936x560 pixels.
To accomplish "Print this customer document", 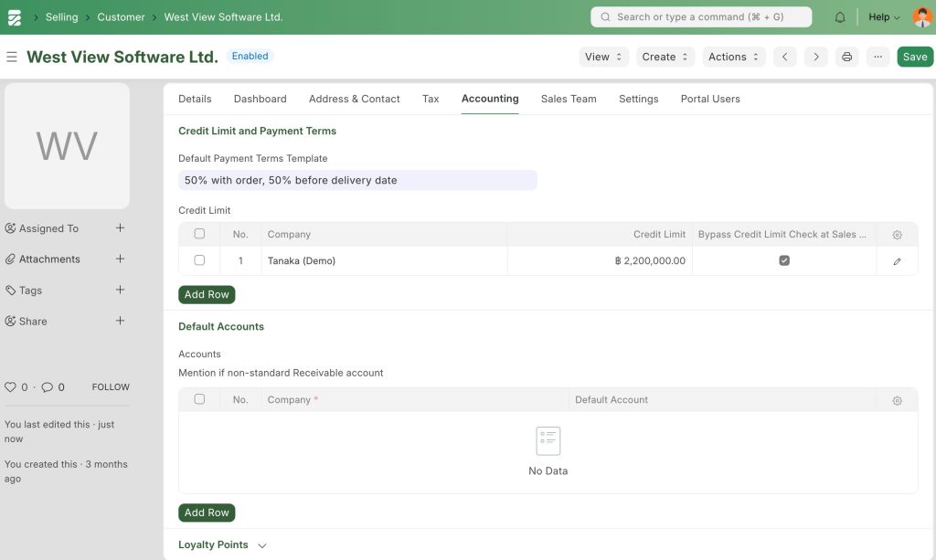I will point(847,57).
